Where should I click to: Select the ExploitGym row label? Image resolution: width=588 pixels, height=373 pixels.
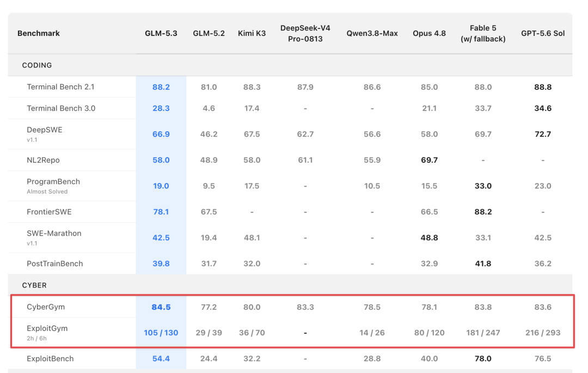(x=47, y=328)
